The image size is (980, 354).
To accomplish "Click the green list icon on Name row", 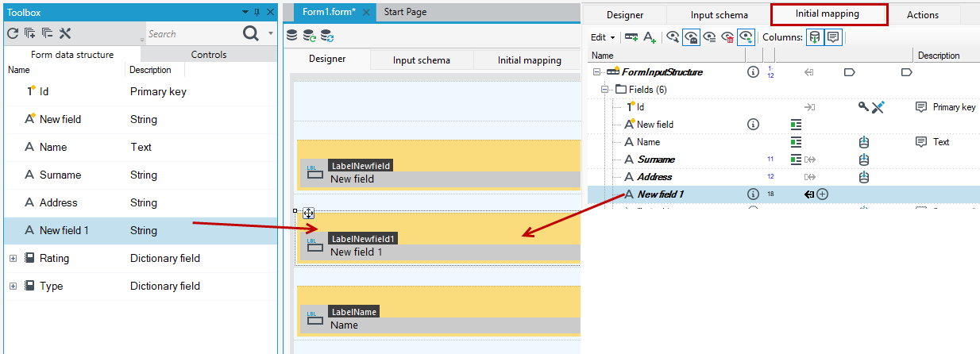I will (x=796, y=142).
